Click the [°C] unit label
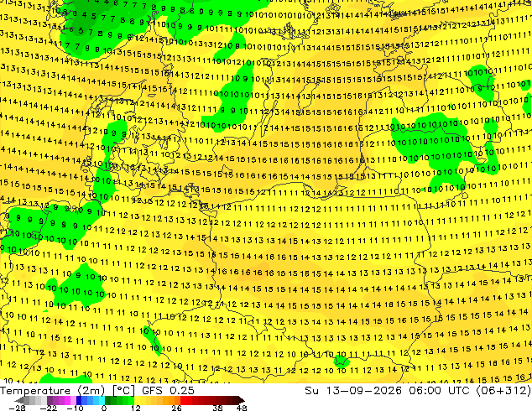Image resolution: width=532 pixels, height=411 pixels. coord(123,391)
